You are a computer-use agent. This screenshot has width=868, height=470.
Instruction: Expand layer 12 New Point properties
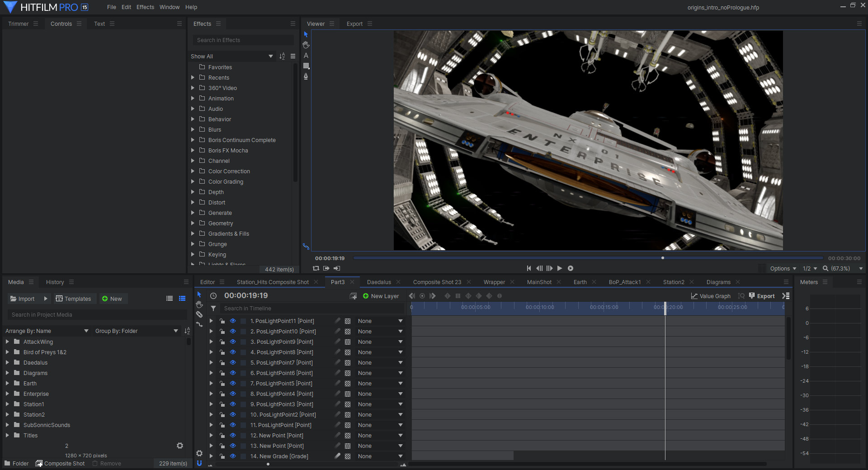[211, 435]
